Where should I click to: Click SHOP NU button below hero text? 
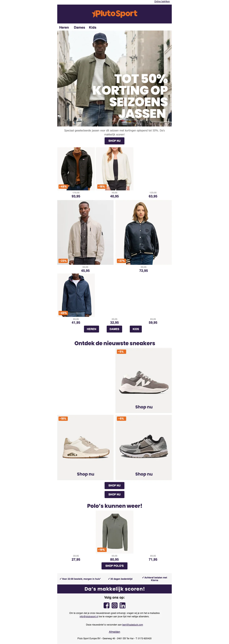tap(114, 141)
